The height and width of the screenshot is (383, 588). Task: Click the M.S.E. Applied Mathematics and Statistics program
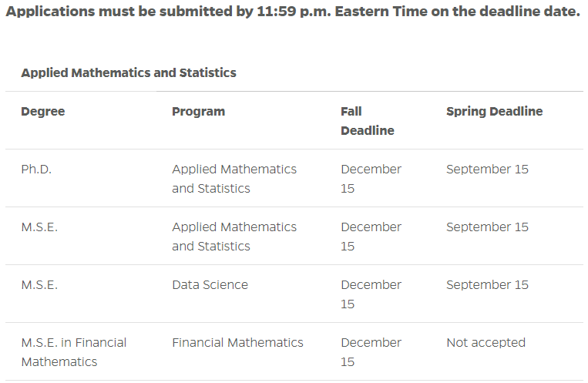point(234,237)
